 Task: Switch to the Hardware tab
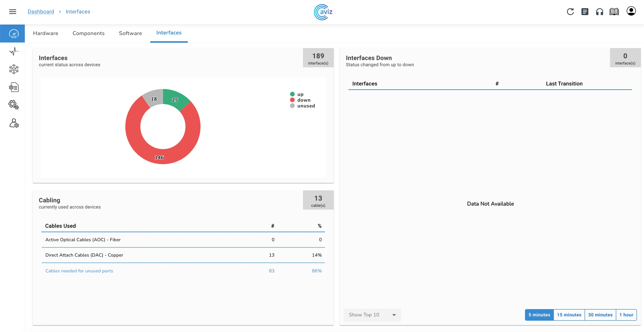click(x=46, y=33)
